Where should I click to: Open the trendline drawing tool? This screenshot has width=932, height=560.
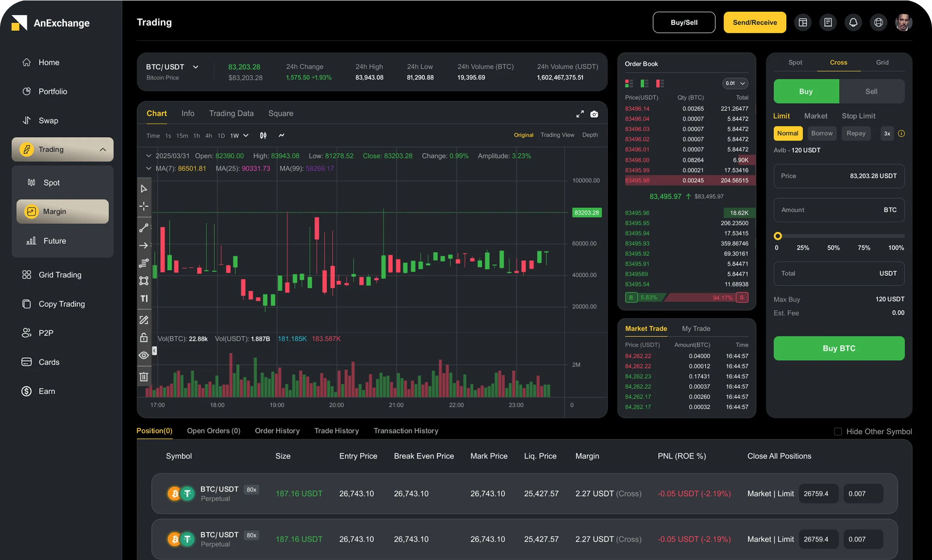point(144,227)
